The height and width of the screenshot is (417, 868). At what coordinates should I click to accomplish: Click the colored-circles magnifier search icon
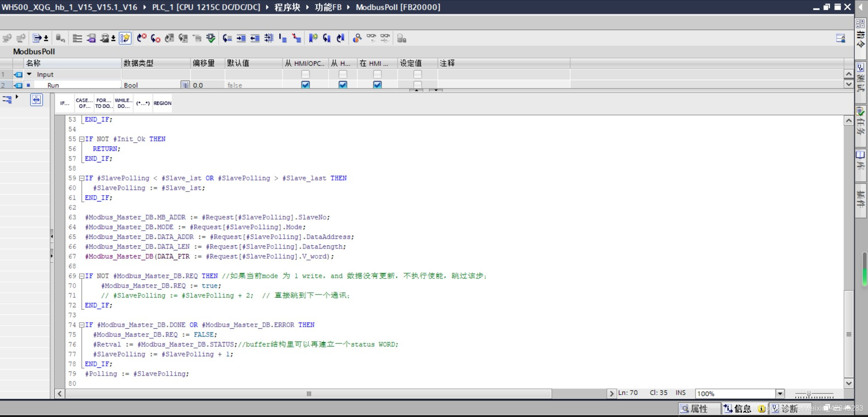[357, 38]
